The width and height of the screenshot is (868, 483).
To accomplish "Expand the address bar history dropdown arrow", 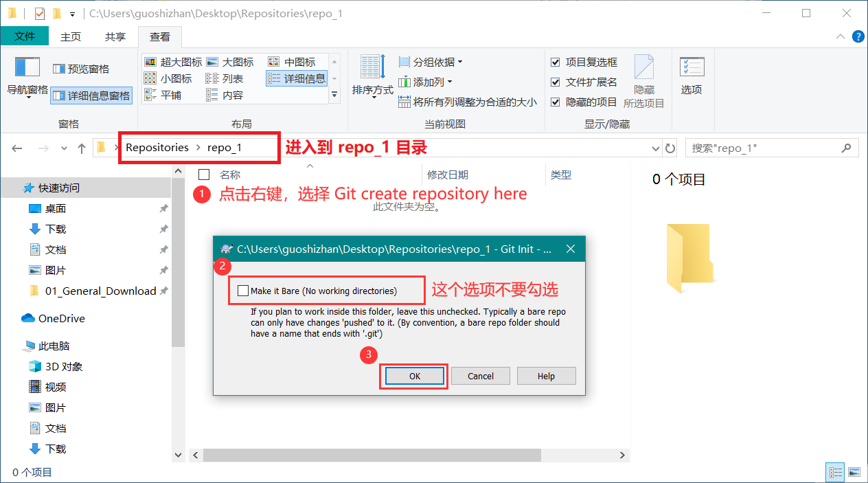I will 654,148.
